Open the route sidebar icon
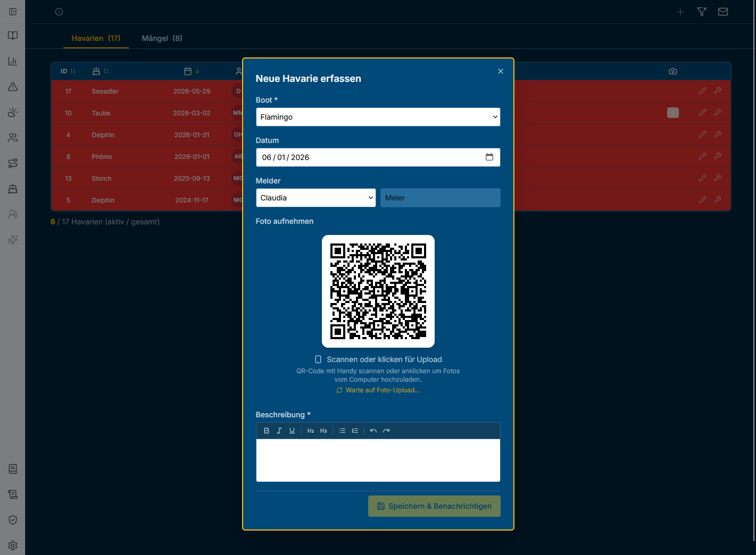The width and height of the screenshot is (756, 555). (x=13, y=163)
